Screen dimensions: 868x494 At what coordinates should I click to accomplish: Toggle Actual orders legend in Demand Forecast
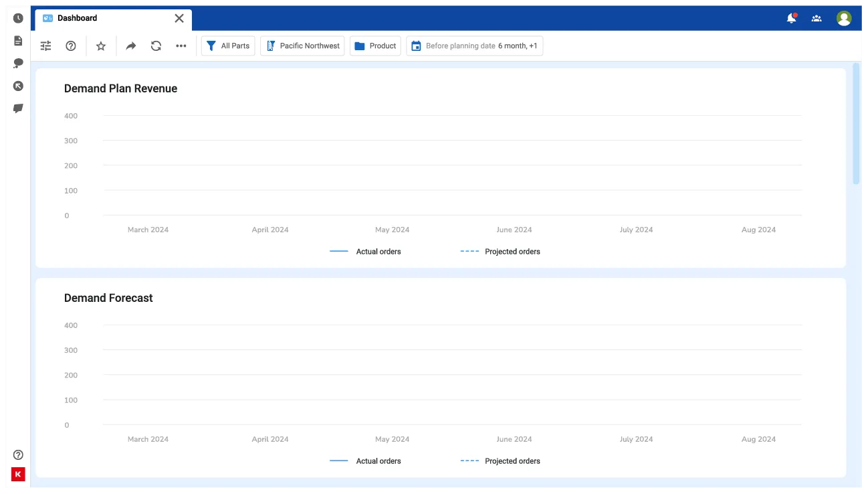tap(366, 461)
